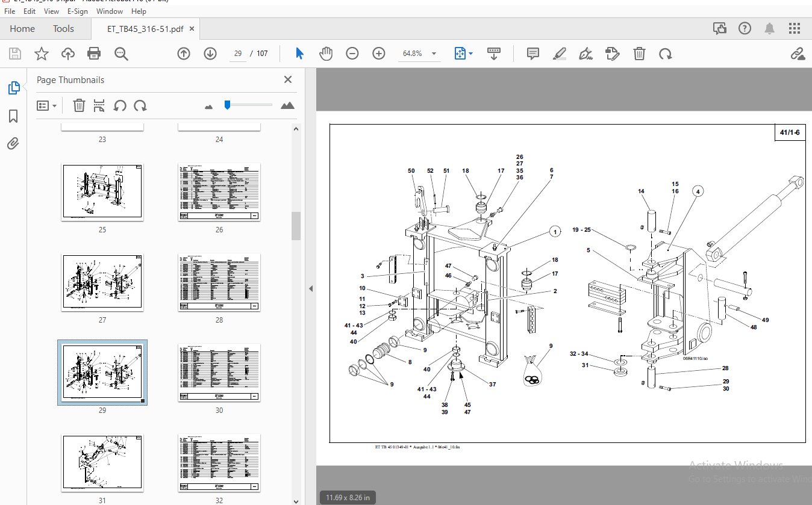Screen dimensions: 812x505
Task: Select page 28 thumbnail
Action: pyautogui.click(x=219, y=282)
